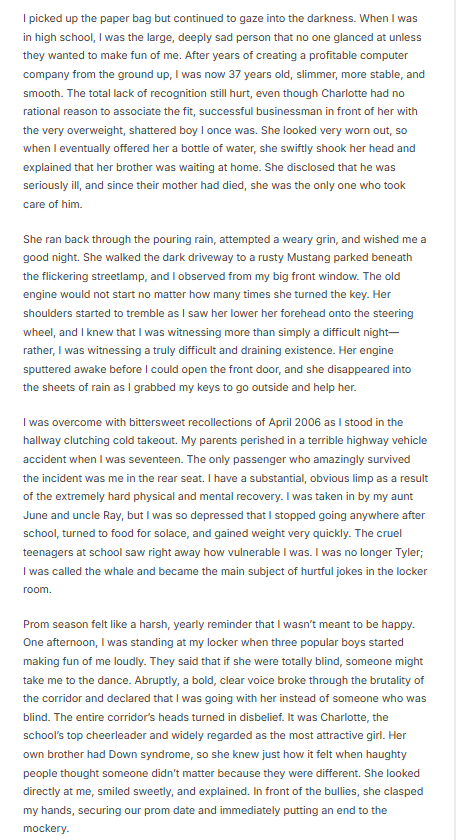Click the phrase "sputtered awake"
The image size is (456, 840).
click(59, 369)
